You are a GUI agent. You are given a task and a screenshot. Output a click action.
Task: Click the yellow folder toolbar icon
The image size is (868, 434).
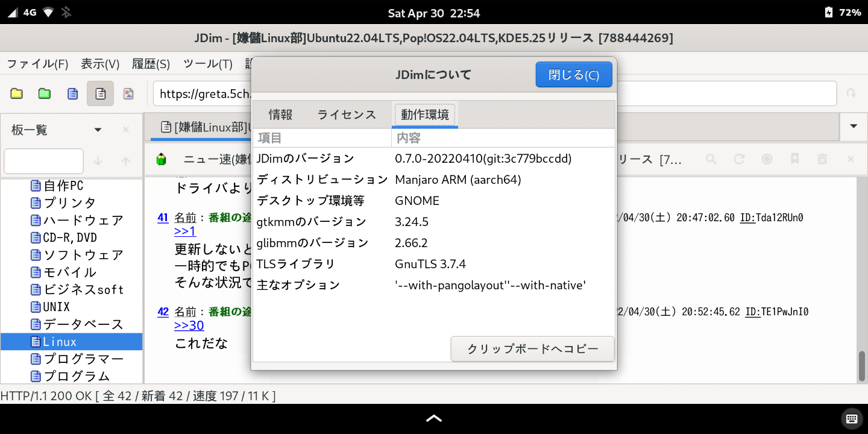(x=17, y=93)
